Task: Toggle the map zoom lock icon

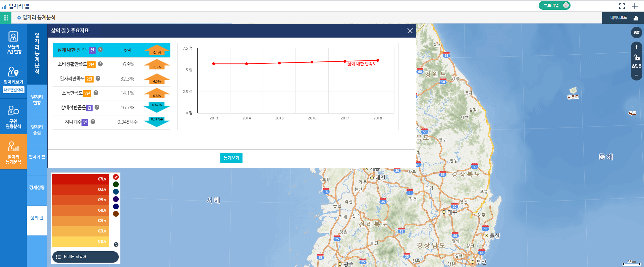Action: click(x=636, y=58)
